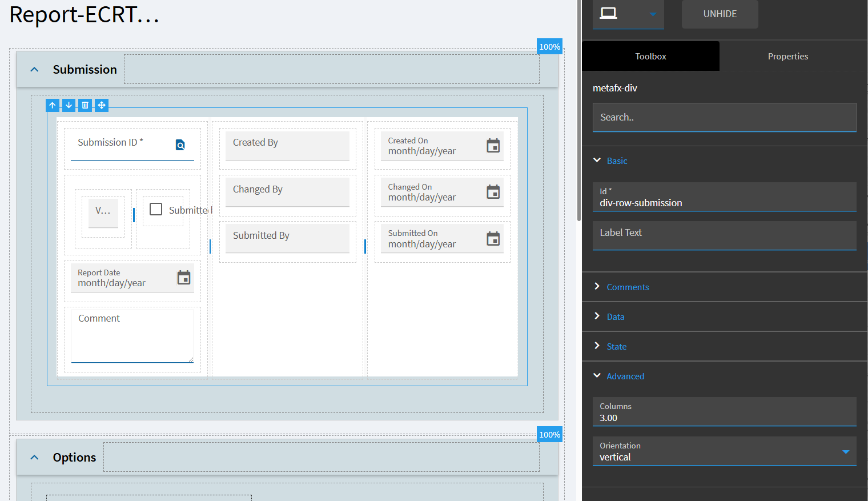Image resolution: width=868 pixels, height=501 pixels.
Task: Click the Comment text area
Action: 132,336
